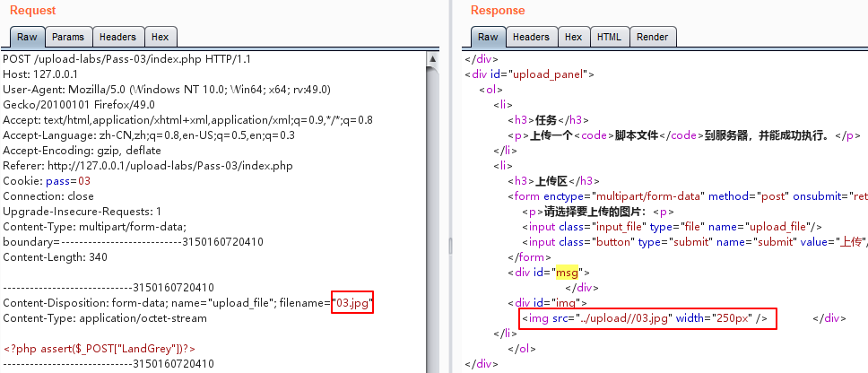Screen dimensions: 868x373
Task: Open the Request Headers tab
Action: tap(117, 37)
